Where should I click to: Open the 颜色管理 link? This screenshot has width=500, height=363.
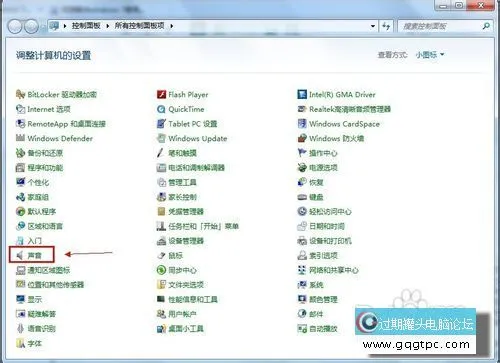(323, 299)
